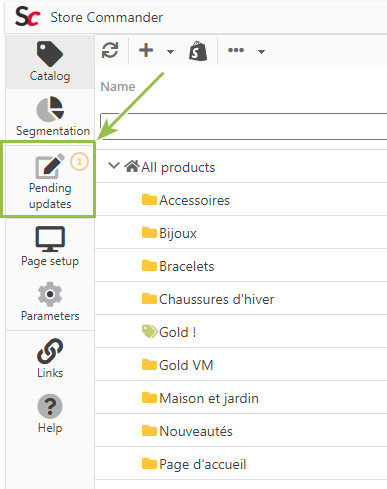Click the Name filter input field
Image resolution: width=387 pixels, height=489 pixels.
[x=244, y=126]
